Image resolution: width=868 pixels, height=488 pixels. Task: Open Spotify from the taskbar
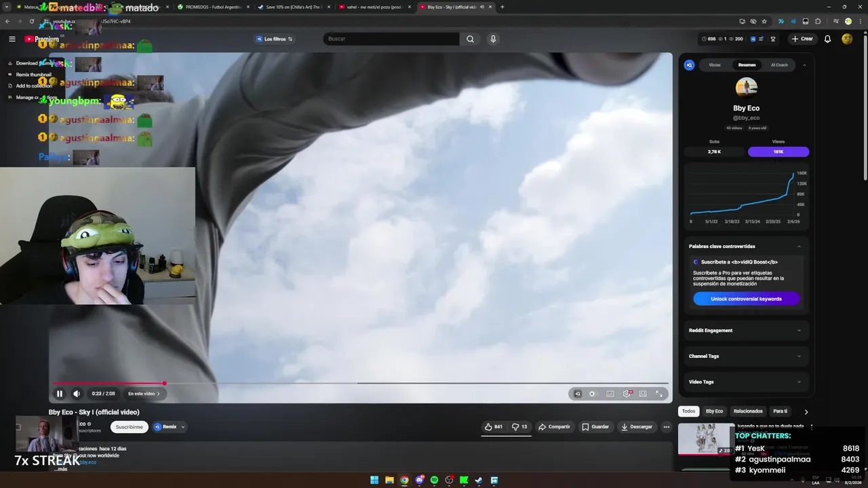pos(434,481)
